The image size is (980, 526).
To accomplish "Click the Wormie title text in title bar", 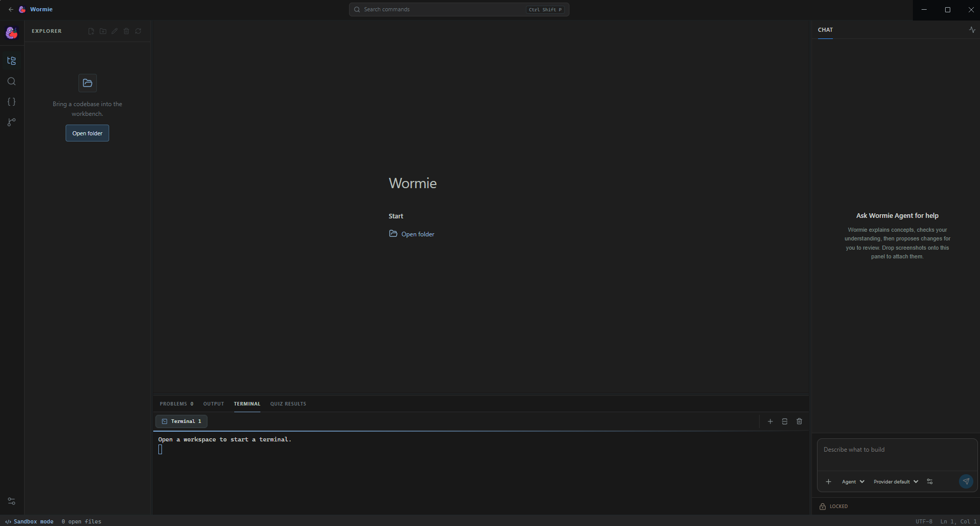I will coord(42,9).
